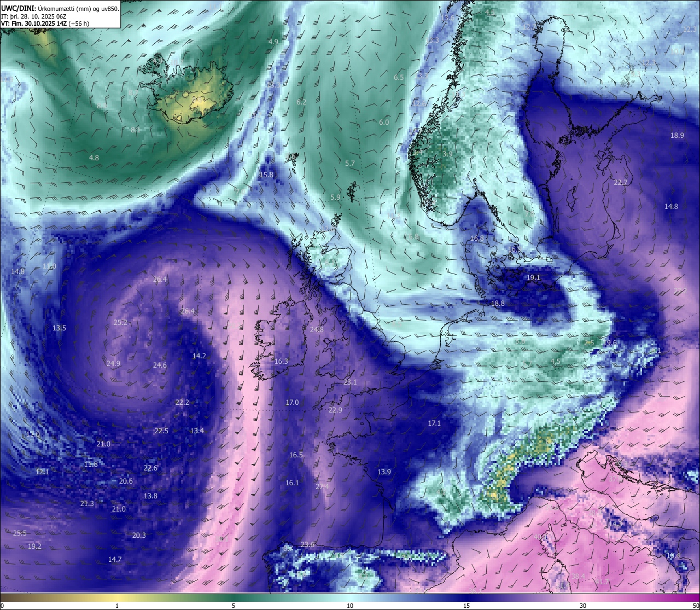
Task: Click the map value 18.9
Action: pos(677,135)
